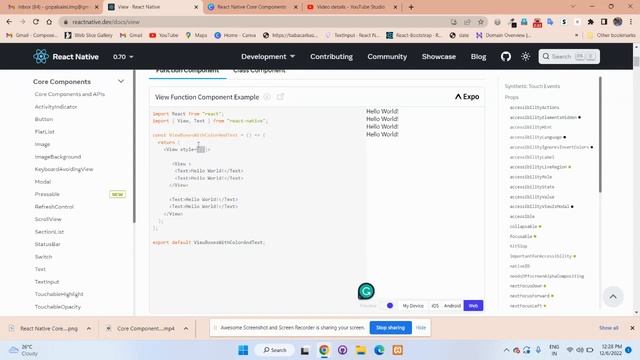Viewport: 640px width, 360px height.
Task: Open the Maps bookmark
Action: pos(196,35)
